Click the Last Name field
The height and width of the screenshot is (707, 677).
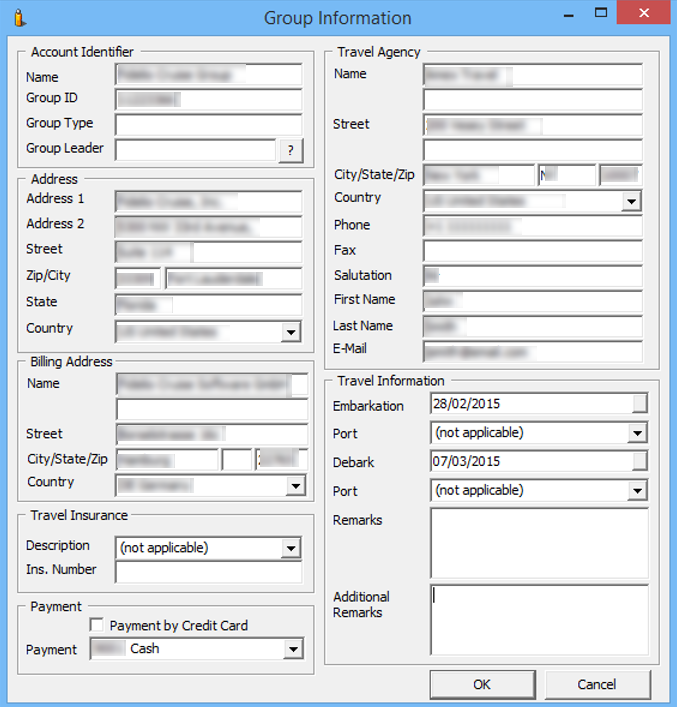[533, 327]
